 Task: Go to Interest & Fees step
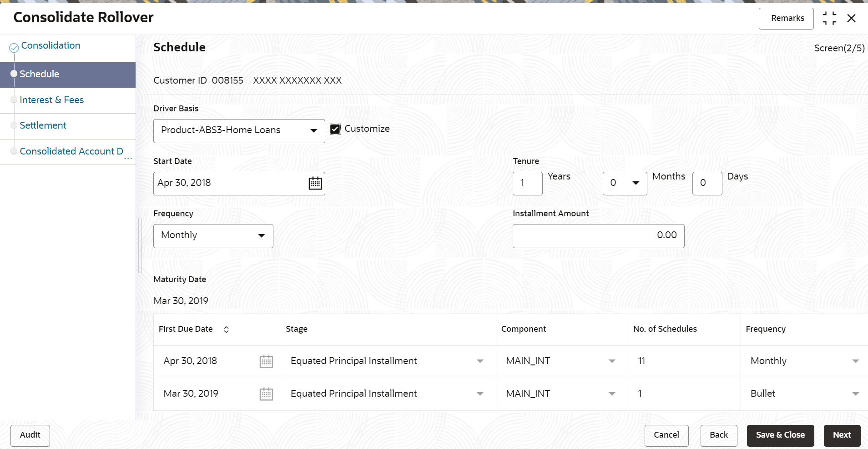(52, 100)
